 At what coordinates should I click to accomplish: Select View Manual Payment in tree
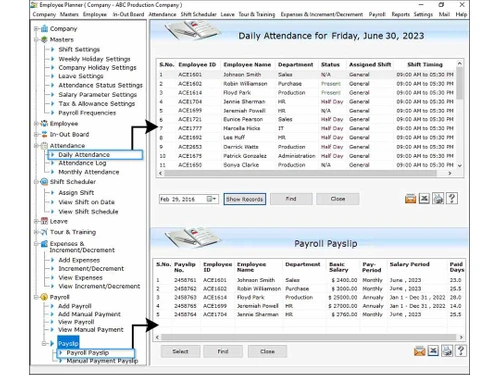91,330
